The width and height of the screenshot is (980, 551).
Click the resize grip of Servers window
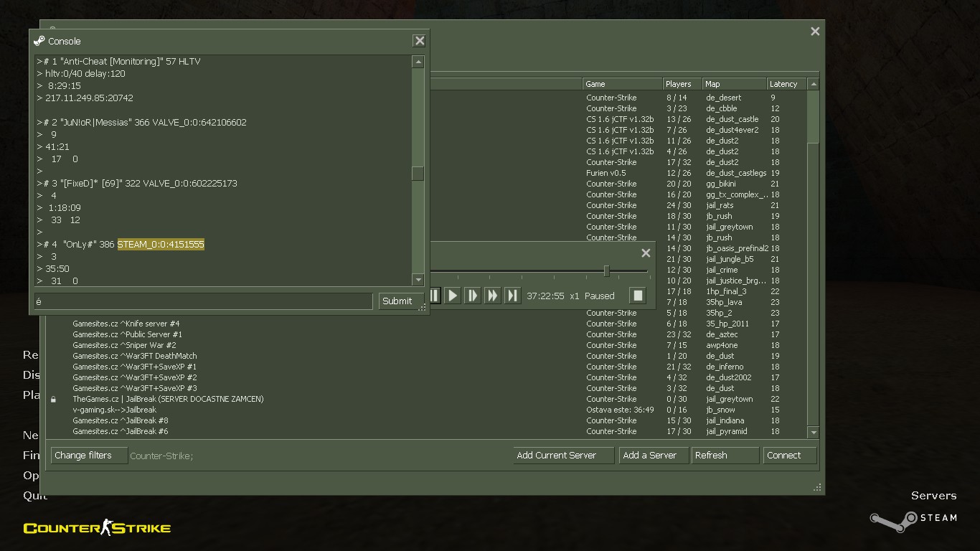point(817,487)
